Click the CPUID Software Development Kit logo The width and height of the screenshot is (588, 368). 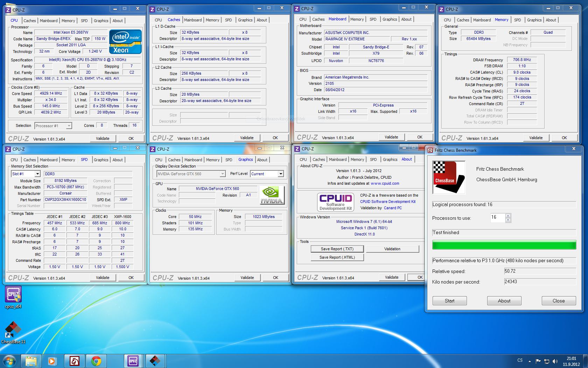(x=335, y=202)
